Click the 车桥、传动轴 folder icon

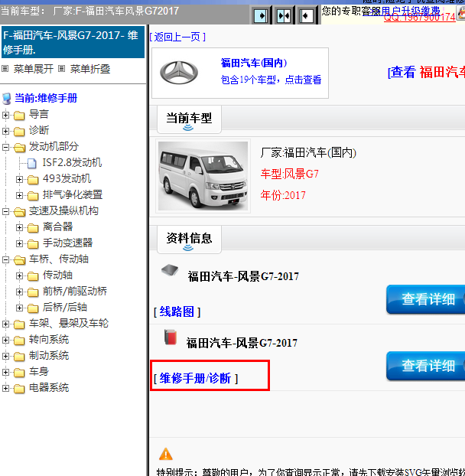click(x=19, y=260)
